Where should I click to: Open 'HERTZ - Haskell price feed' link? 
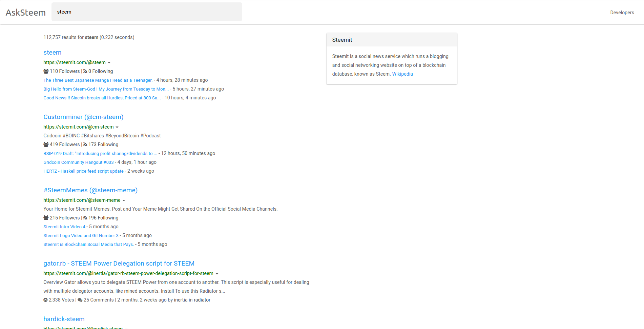83,171
